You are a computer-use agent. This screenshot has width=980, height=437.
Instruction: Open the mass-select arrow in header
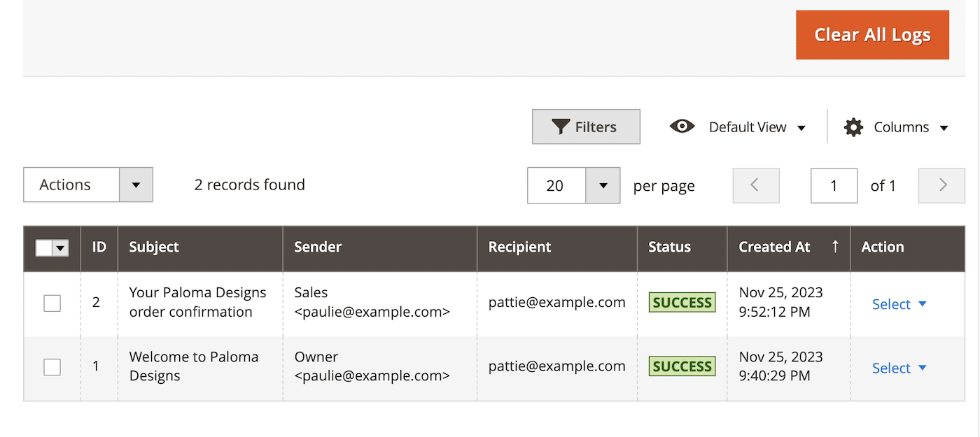click(59, 248)
